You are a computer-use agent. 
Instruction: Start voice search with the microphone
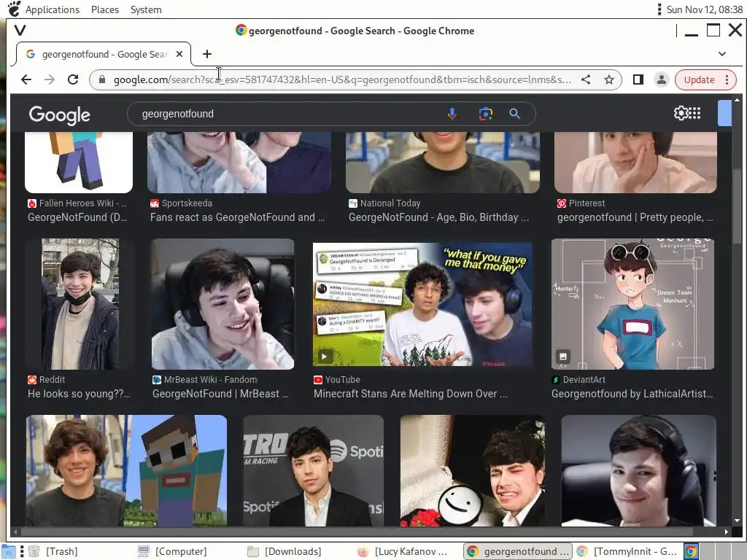click(452, 114)
